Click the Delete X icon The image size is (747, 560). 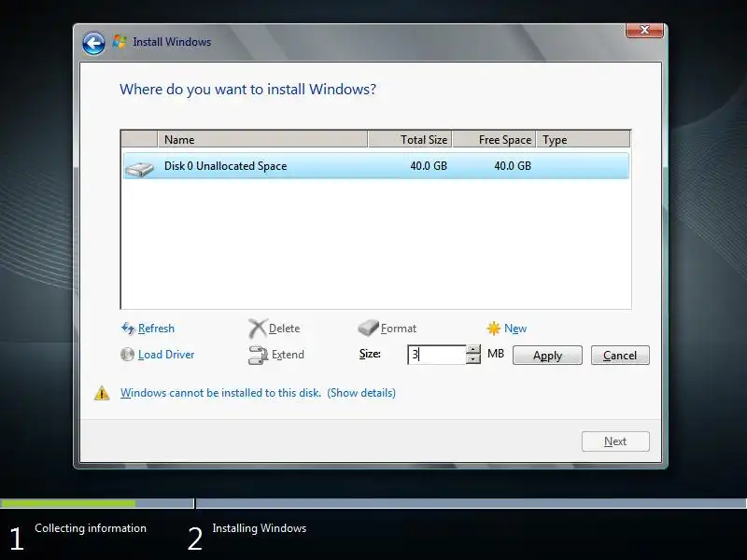(258, 329)
